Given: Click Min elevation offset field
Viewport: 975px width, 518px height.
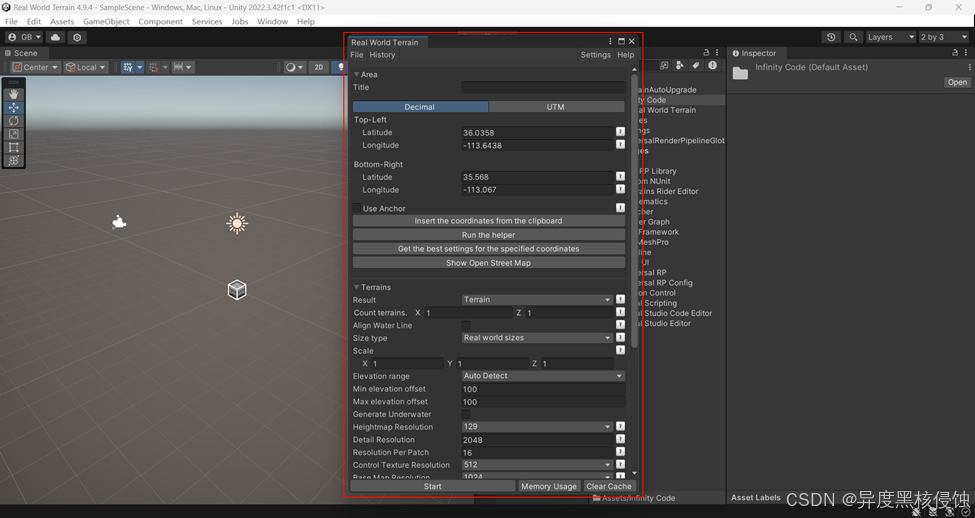Looking at the screenshot, I should click(x=543, y=389).
